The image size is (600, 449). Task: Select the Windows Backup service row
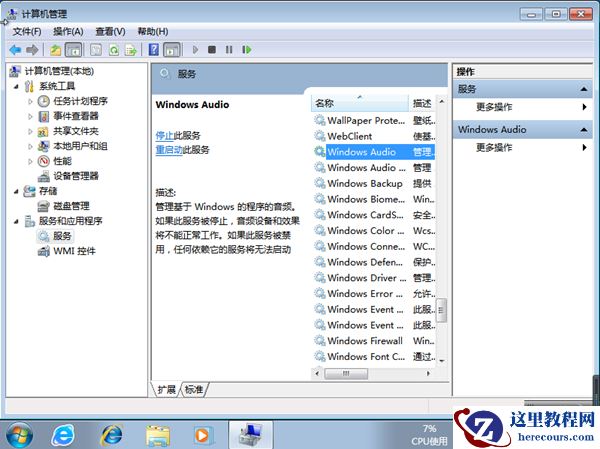coord(374,183)
